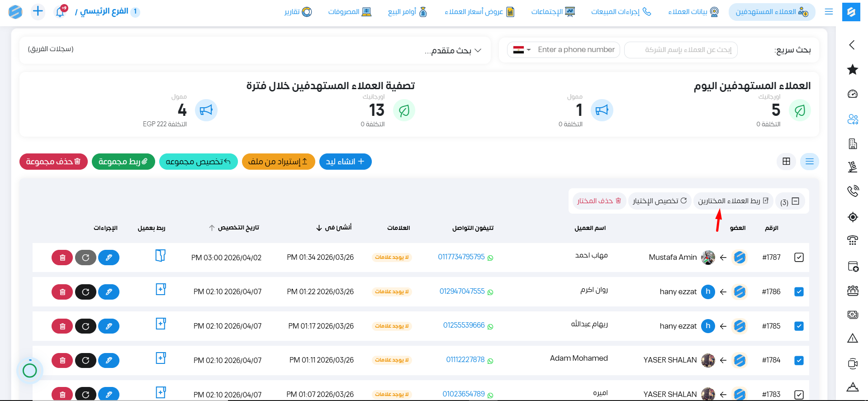Viewport: 868px width, 401px height.
Task: Click link-to-customer icon for lead #1784
Action: (x=161, y=358)
